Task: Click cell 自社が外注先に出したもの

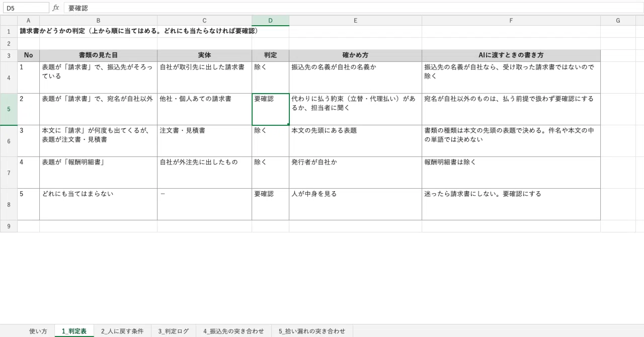Action: pos(204,173)
